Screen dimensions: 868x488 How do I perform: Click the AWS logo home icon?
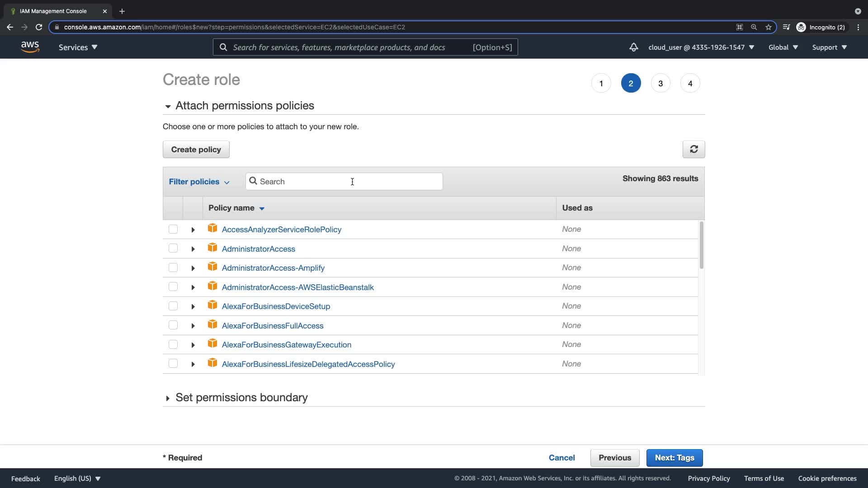[x=30, y=47]
